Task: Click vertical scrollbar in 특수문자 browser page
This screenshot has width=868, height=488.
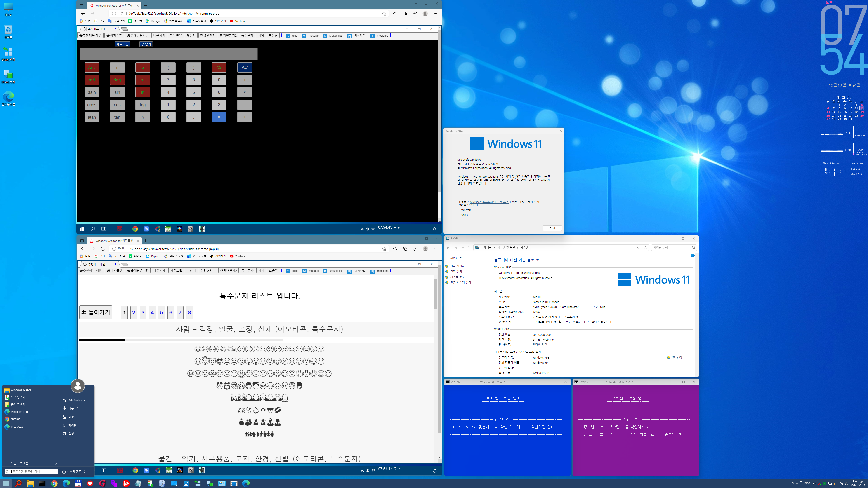Action: tap(436, 294)
